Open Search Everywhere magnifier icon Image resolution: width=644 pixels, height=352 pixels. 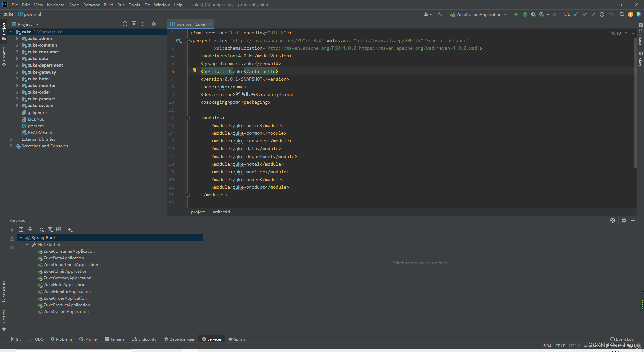(622, 14)
